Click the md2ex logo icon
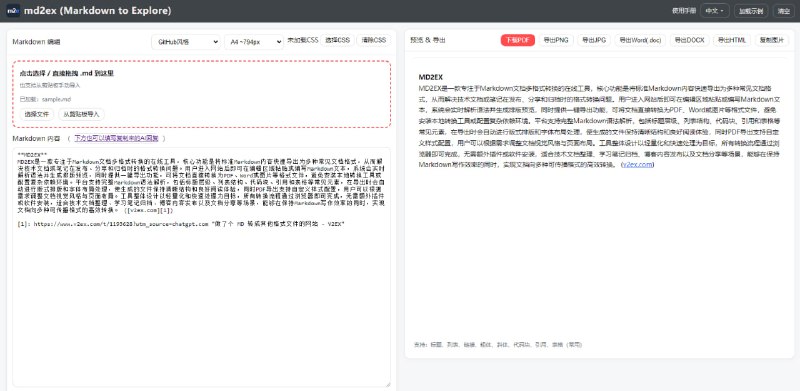The width and height of the screenshot is (800, 391). [13, 11]
